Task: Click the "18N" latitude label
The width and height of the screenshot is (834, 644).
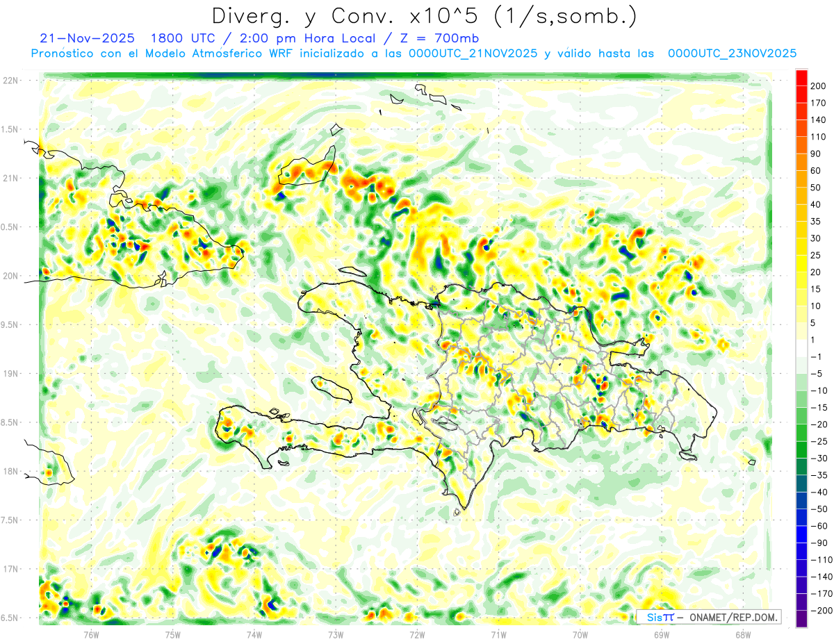Action: tap(10, 472)
